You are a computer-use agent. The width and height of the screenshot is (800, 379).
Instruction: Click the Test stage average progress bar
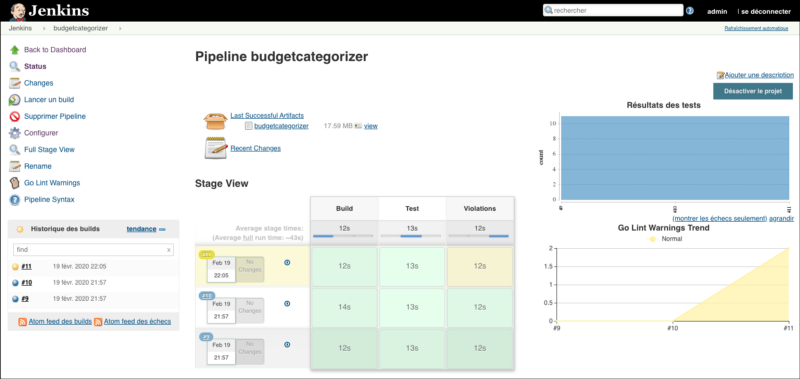(x=412, y=236)
